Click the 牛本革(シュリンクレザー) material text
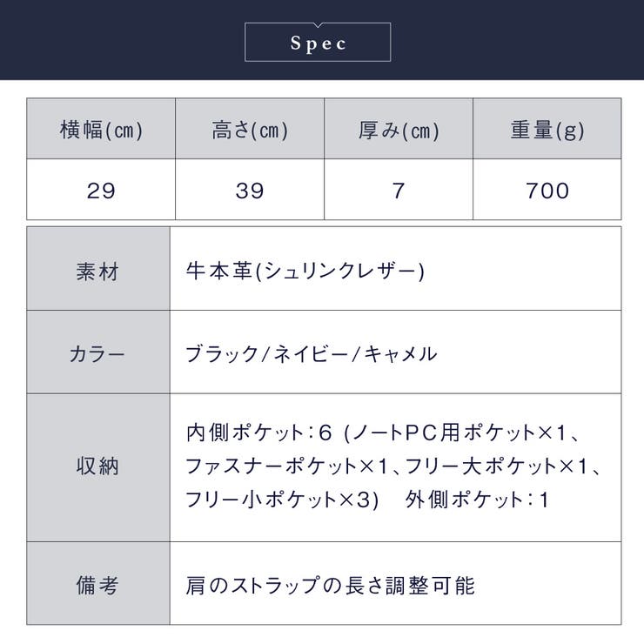644x644 pixels. (x=305, y=272)
